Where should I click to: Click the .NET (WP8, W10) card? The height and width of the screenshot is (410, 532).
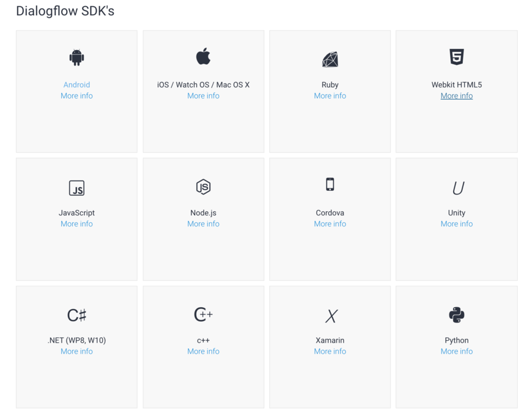click(76, 340)
